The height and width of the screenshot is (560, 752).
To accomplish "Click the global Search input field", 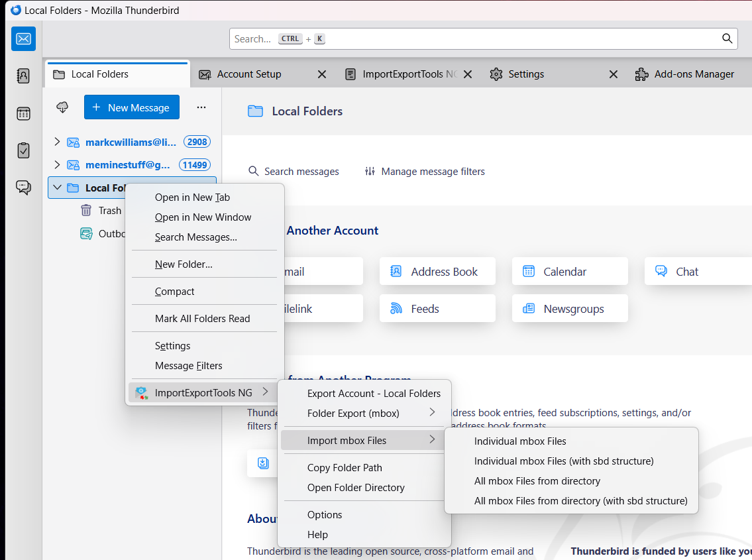I will pyautogui.click(x=484, y=39).
